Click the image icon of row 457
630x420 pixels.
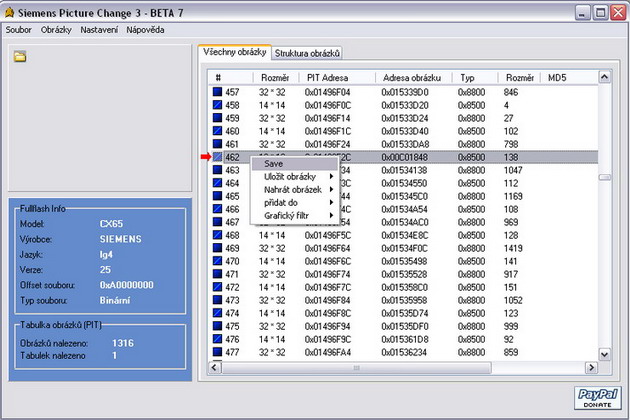[x=217, y=92]
